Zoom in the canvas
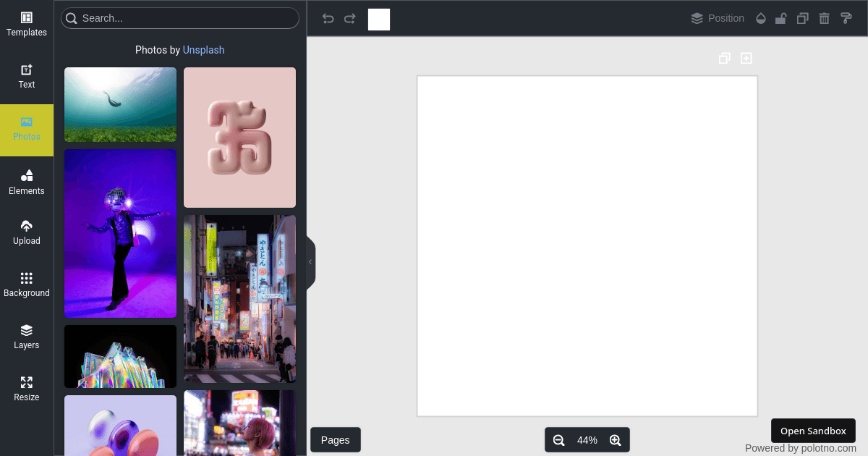The width and height of the screenshot is (868, 456). (616, 440)
